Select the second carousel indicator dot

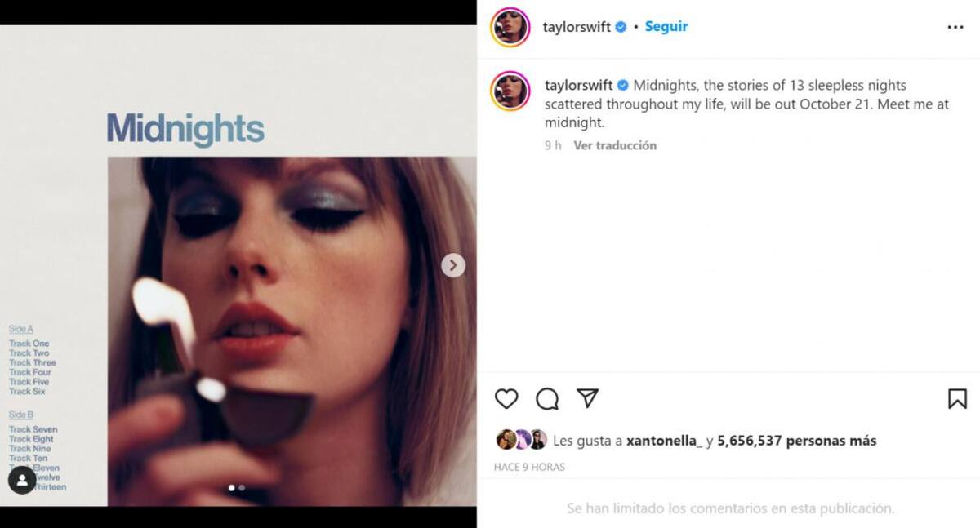click(x=242, y=487)
